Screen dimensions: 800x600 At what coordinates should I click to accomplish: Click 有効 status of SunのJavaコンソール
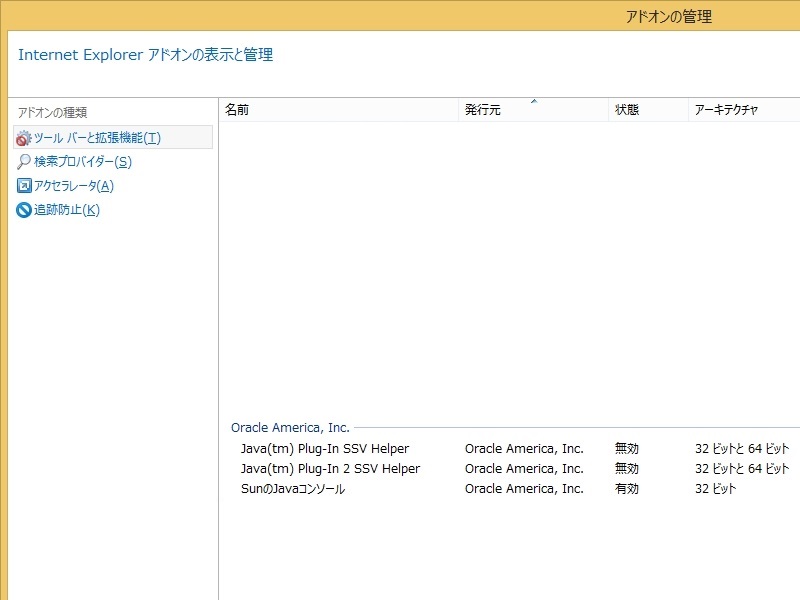tap(627, 489)
